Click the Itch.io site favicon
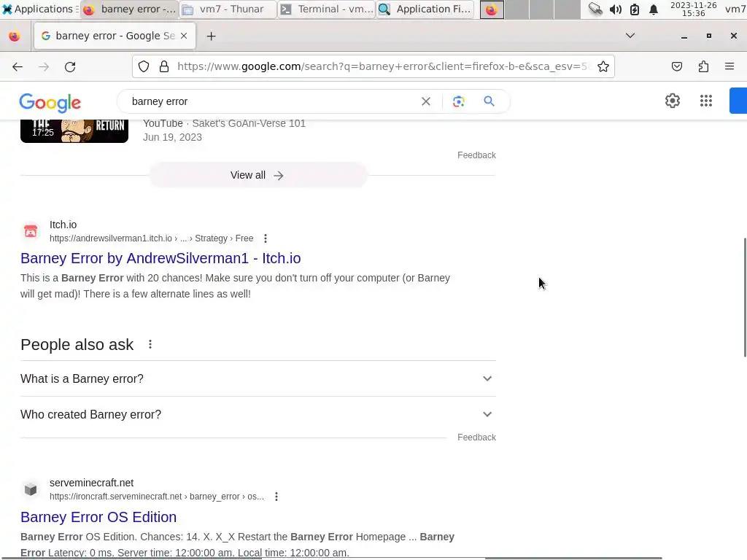747x560 pixels. coord(31,231)
